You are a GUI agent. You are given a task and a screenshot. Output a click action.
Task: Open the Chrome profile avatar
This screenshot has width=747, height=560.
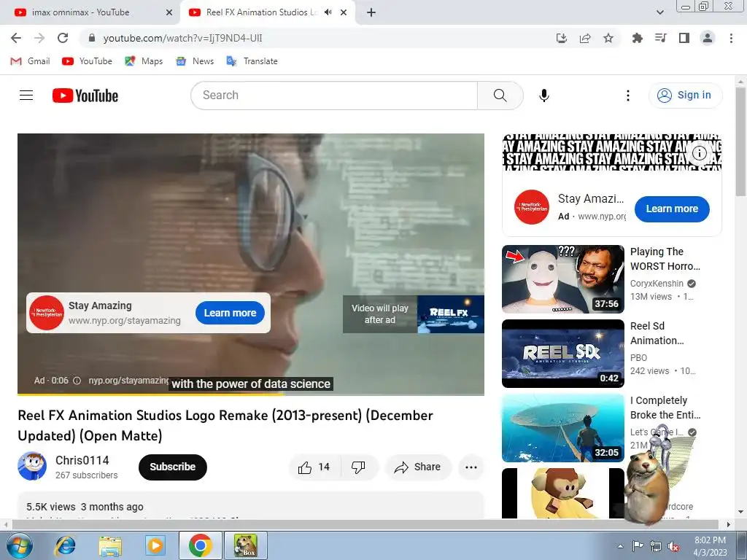[x=708, y=38]
